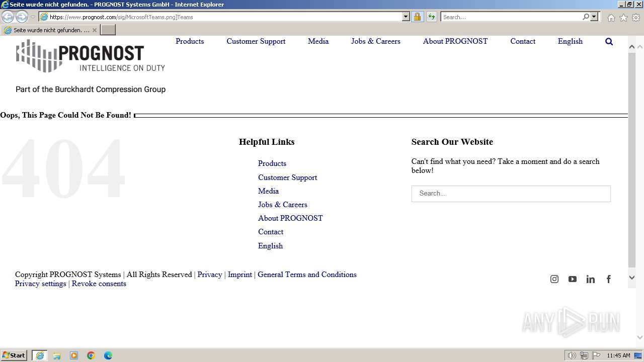Click the inner page scrollbar up arrow
This screenshot has width=644, height=362.
point(632,47)
